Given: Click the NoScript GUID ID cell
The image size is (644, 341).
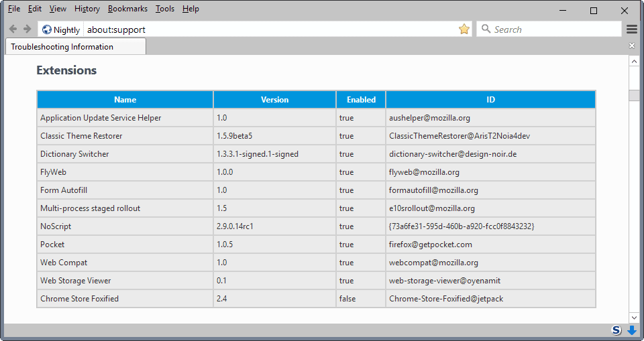Looking at the screenshot, I should tap(491, 226).
